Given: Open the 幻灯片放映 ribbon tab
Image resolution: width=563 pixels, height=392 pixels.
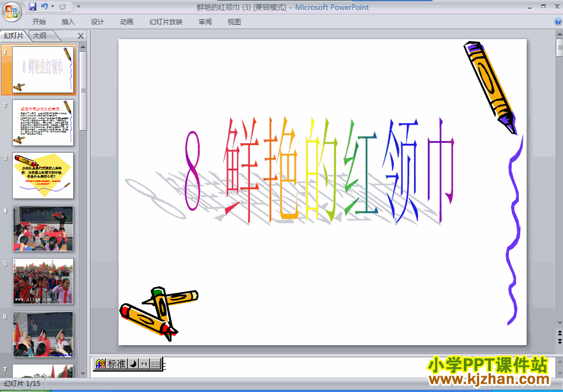Looking at the screenshot, I should (x=166, y=22).
